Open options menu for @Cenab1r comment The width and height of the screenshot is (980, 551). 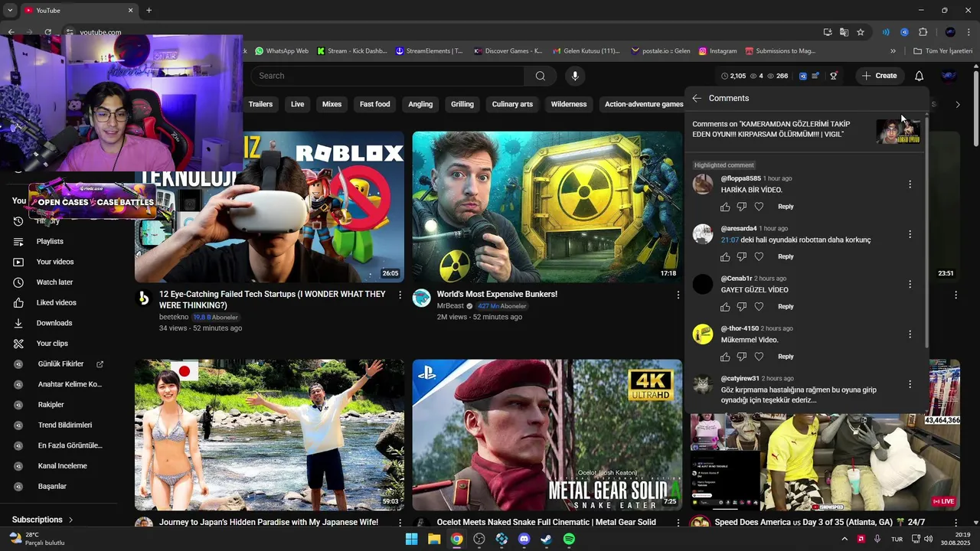tap(910, 284)
